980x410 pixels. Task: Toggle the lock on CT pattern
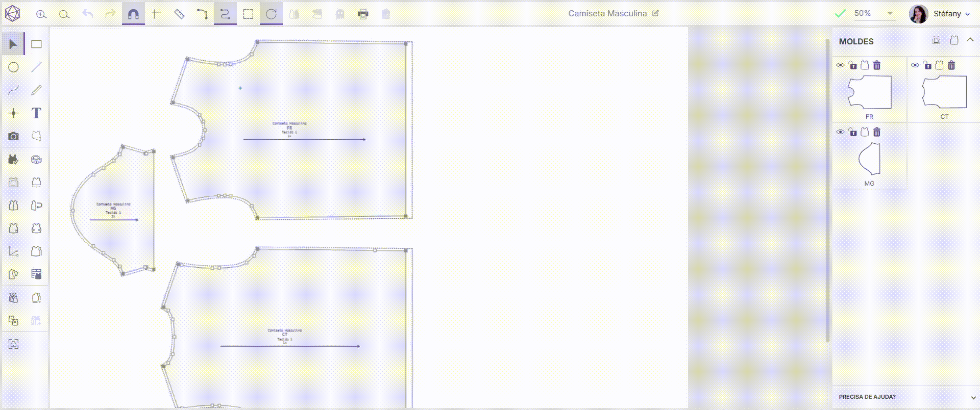(927, 65)
